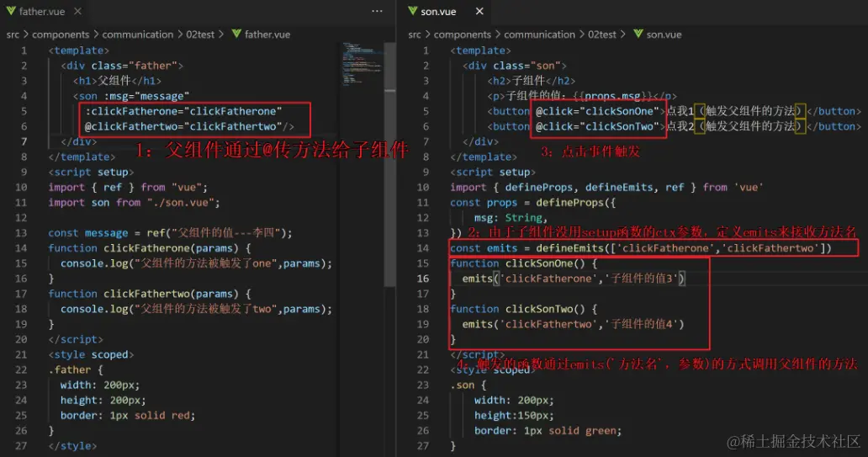Click 'msg: String,' in son.vue
Viewport: 868px width, 457px height.
pos(511,218)
